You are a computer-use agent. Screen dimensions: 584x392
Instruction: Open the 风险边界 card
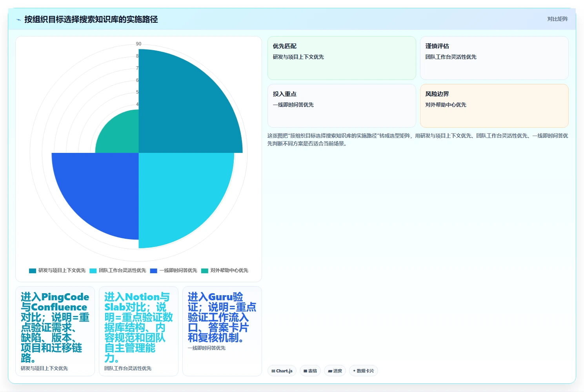[x=494, y=106]
